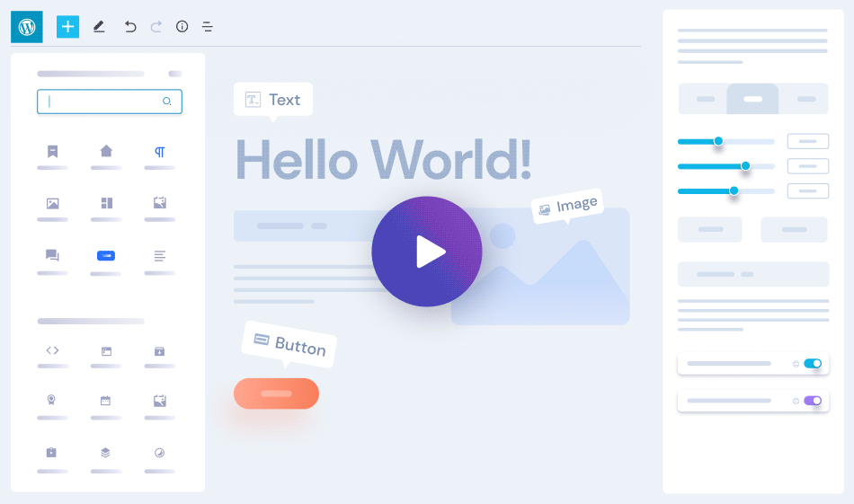Click the Image tooltip label
Image resolution: width=854 pixels, height=504 pixels.
(567, 206)
